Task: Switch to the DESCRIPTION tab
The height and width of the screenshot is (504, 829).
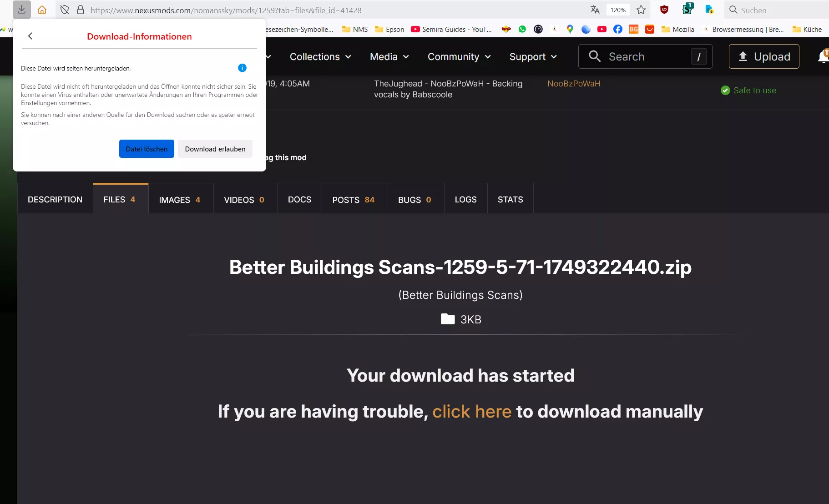Action: tap(55, 199)
